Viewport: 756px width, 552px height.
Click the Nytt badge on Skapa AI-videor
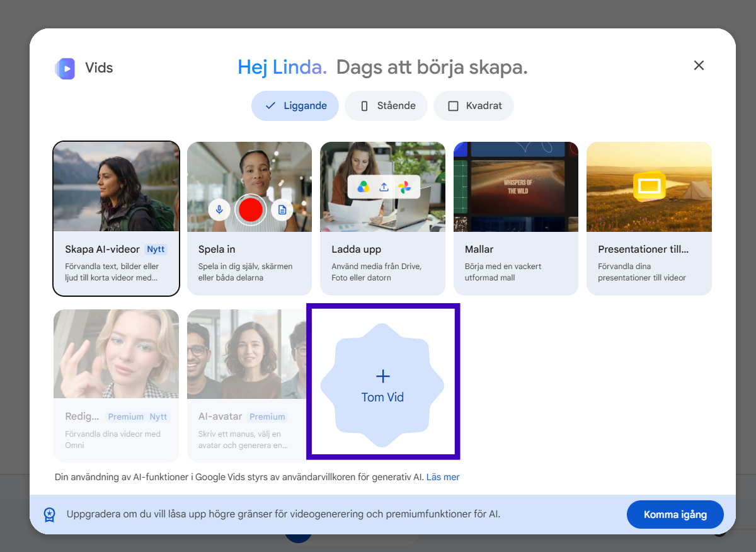point(156,249)
